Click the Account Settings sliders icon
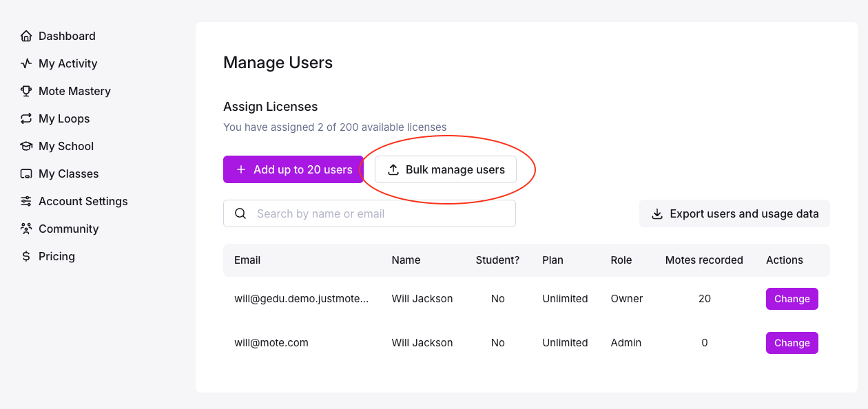 26,201
